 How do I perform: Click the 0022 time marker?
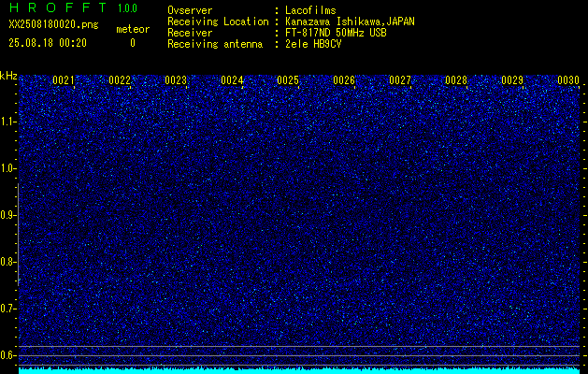[x=120, y=80]
